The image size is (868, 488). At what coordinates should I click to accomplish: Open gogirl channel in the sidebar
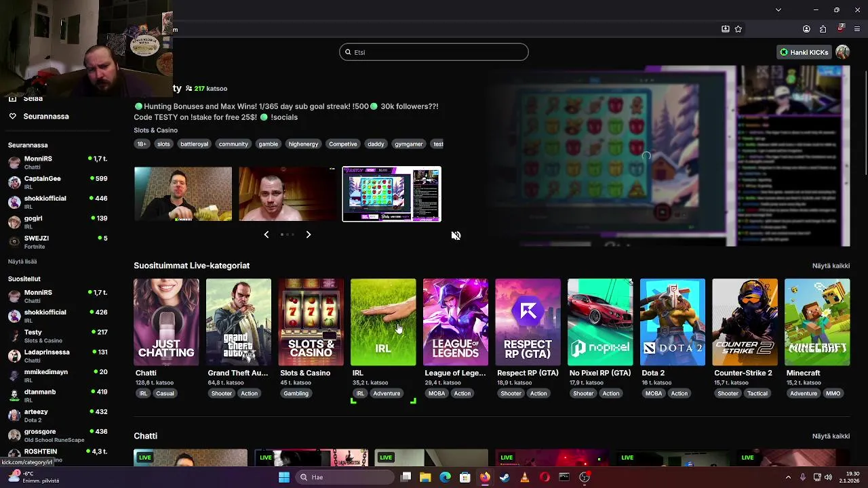point(57,222)
